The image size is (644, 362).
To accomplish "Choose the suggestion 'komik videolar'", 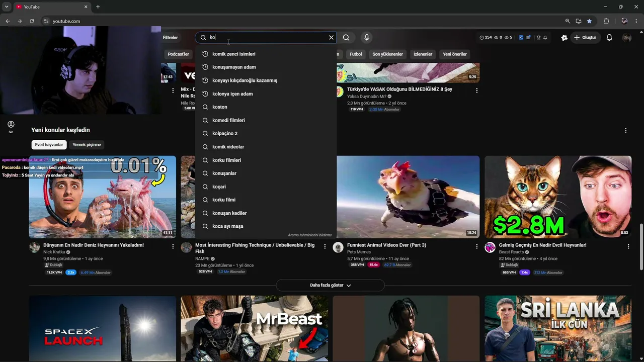I will point(266,147).
